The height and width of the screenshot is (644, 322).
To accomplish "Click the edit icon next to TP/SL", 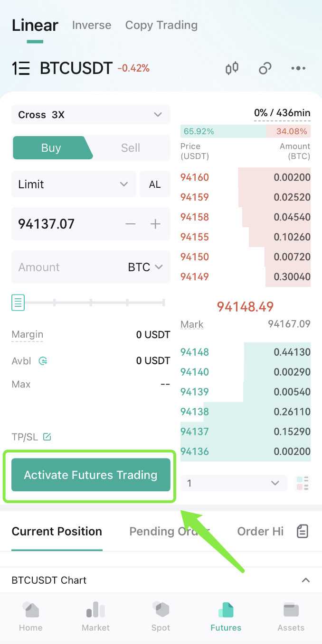I will click(x=47, y=436).
